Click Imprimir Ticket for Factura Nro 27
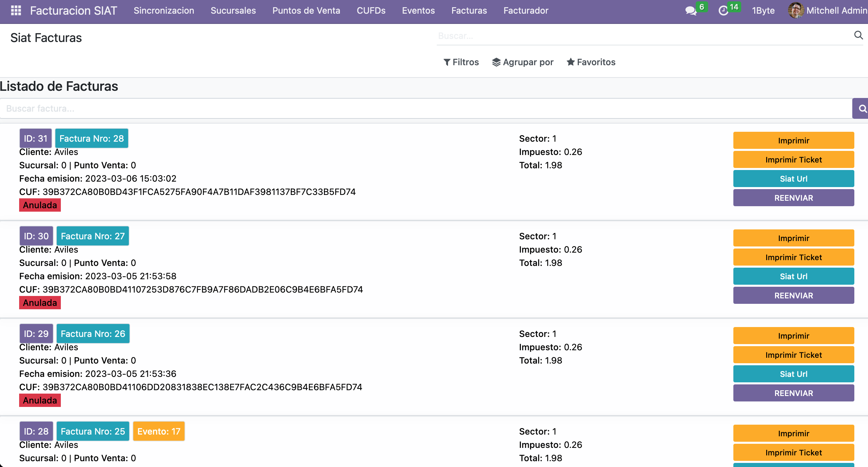Viewport: 868px width, 467px height. coord(793,257)
